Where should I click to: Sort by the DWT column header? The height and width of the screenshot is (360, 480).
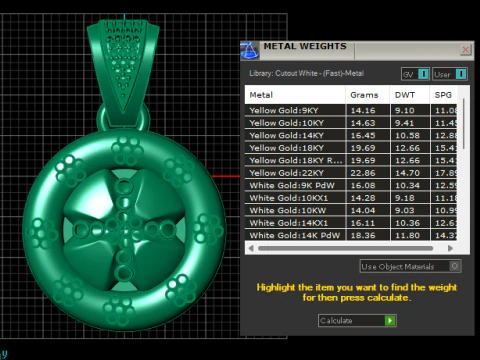coord(410,95)
